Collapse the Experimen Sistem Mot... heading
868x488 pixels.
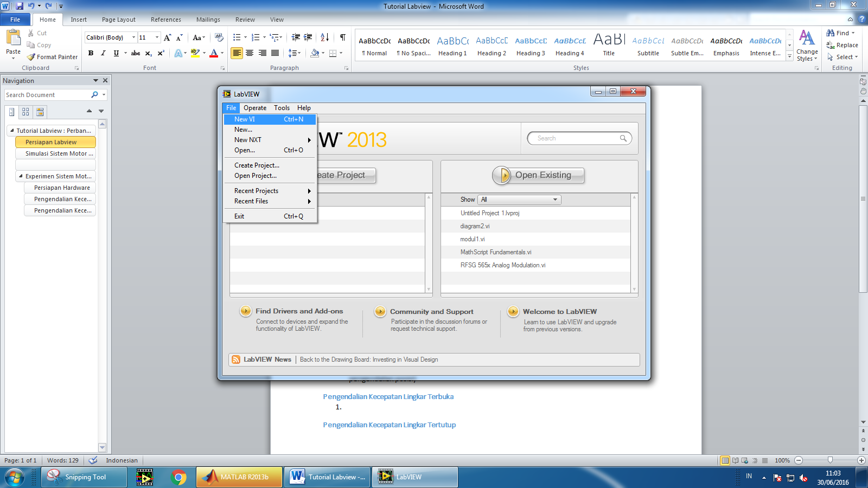tap(21, 176)
